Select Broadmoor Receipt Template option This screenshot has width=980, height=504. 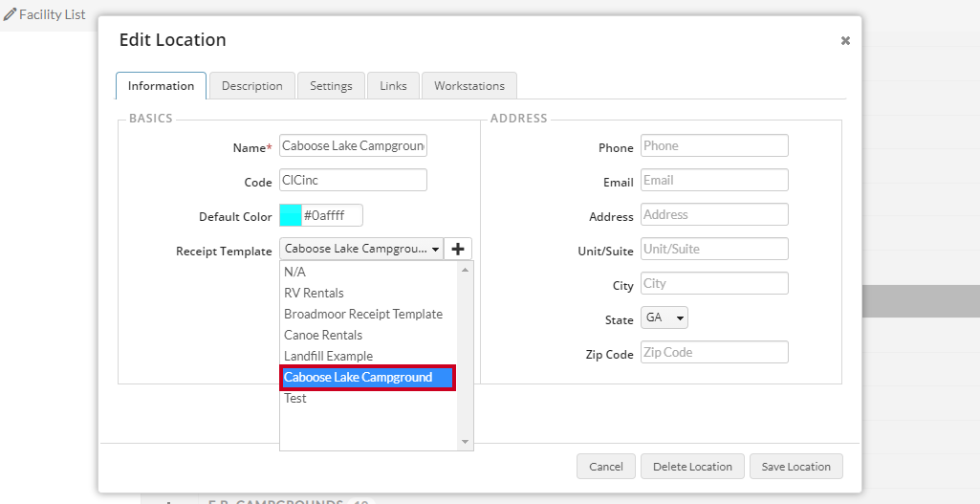pos(369,314)
